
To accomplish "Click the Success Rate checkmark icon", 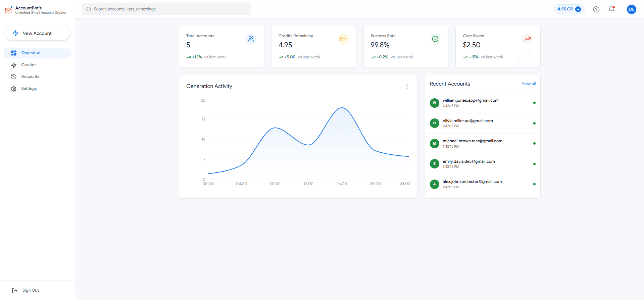I will click(435, 39).
